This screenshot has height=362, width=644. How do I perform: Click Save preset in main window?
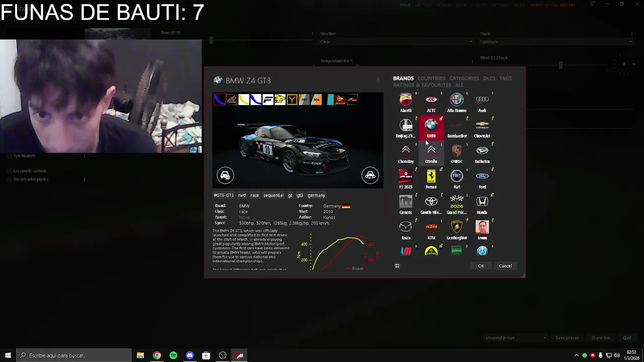pyautogui.click(x=567, y=338)
